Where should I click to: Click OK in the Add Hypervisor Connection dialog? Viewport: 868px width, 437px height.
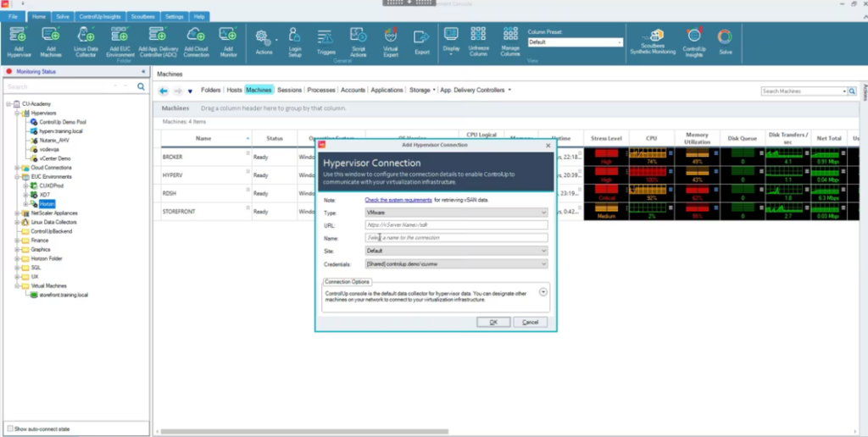pyautogui.click(x=493, y=322)
